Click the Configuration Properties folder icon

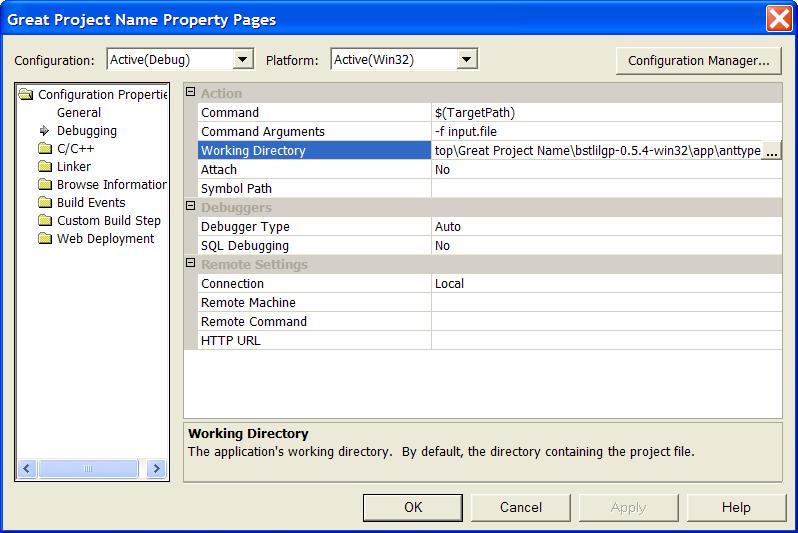pos(25,95)
